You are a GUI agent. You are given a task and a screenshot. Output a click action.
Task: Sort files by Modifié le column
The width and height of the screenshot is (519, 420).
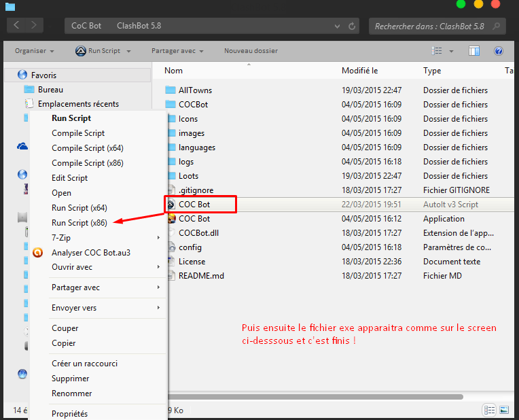[360, 71]
